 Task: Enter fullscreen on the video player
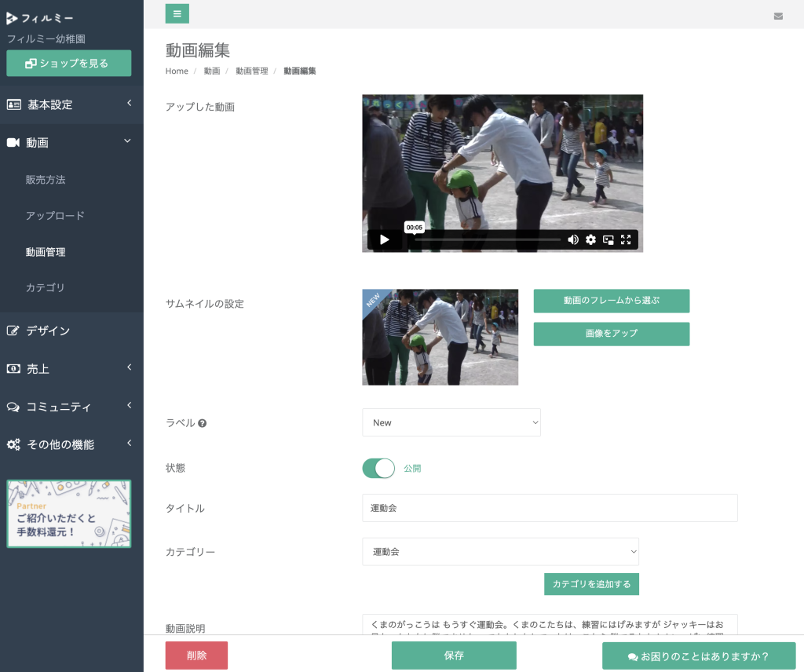pyautogui.click(x=626, y=239)
